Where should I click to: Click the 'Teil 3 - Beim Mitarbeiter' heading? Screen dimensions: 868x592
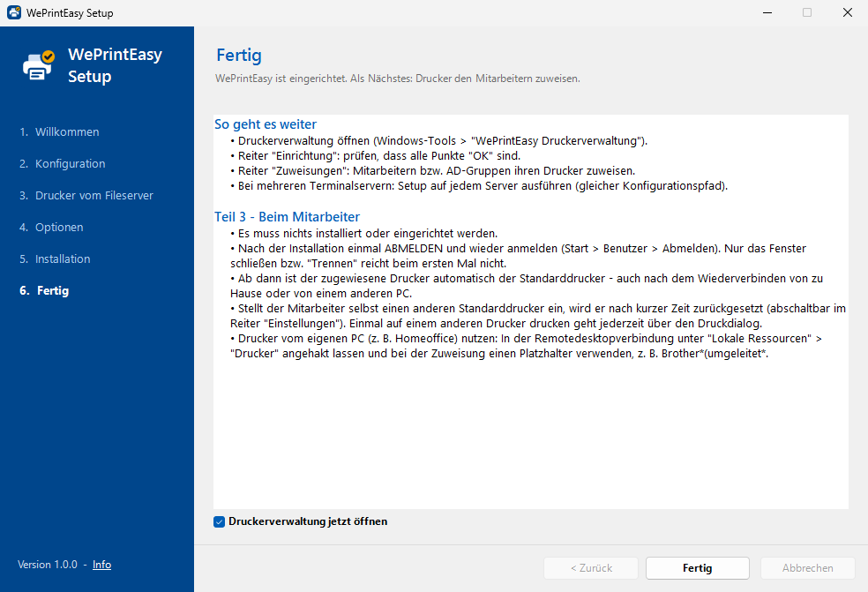tap(288, 216)
